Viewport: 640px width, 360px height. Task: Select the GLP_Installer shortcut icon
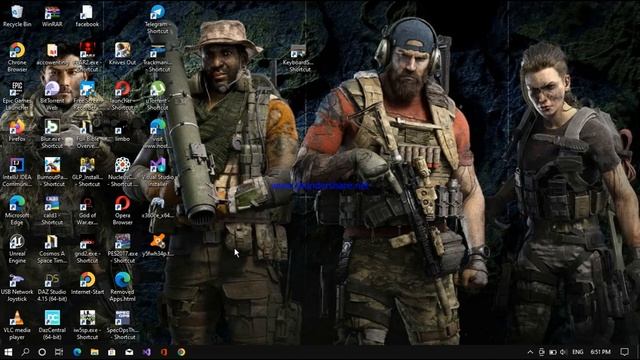[87, 172]
